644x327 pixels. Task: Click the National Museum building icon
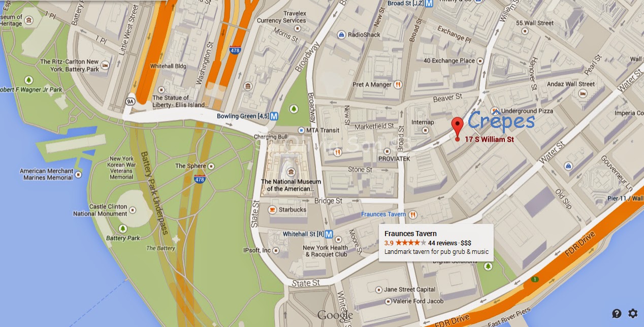[291, 172]
